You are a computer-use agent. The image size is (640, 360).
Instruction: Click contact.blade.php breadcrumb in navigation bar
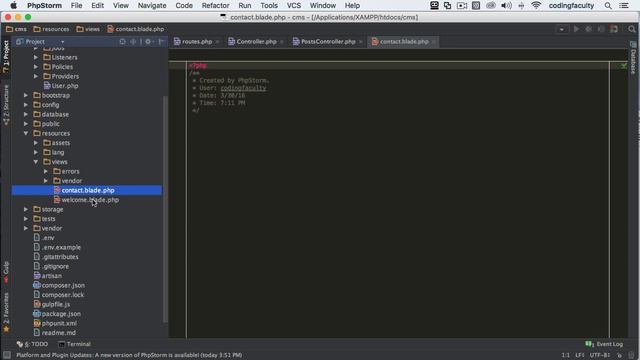tap(136, 29)
